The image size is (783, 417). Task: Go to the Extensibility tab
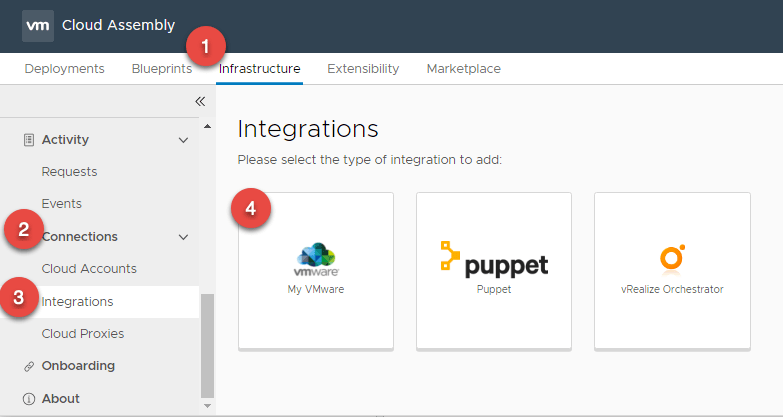pos(363,69)
